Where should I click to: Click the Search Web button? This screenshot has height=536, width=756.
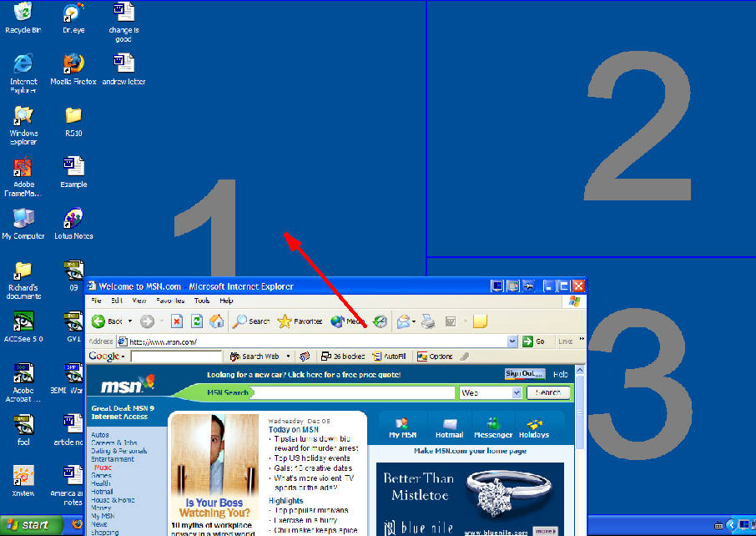click(x=255, y=356)
